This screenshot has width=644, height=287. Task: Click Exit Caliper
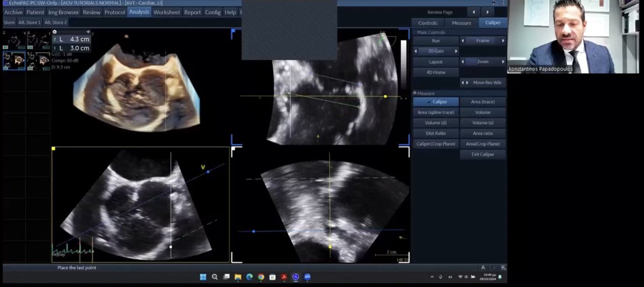tap(483, 154)
